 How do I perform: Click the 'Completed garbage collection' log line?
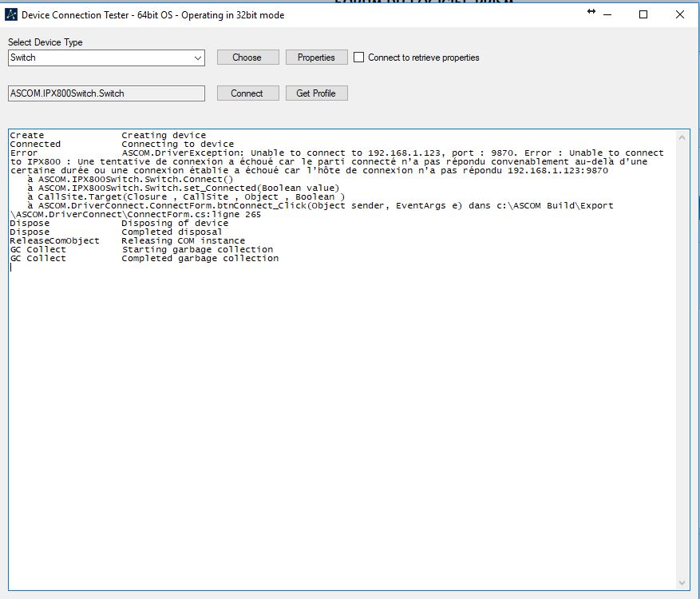(200, 258)
